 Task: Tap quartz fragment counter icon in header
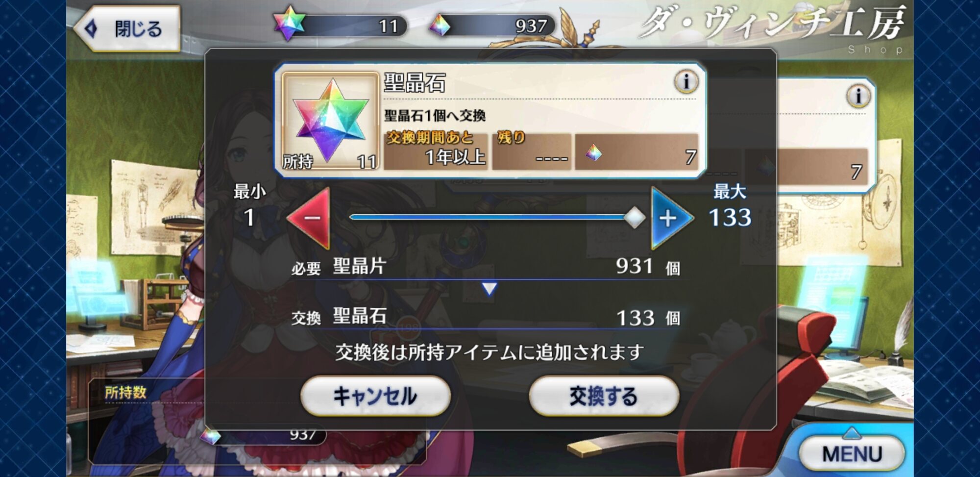(440, 25)
